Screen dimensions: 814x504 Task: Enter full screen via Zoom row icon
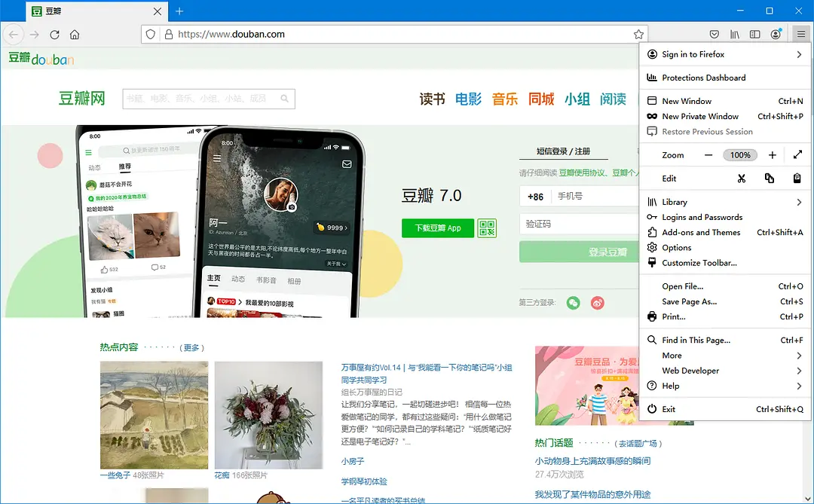[x=797, y=155]
